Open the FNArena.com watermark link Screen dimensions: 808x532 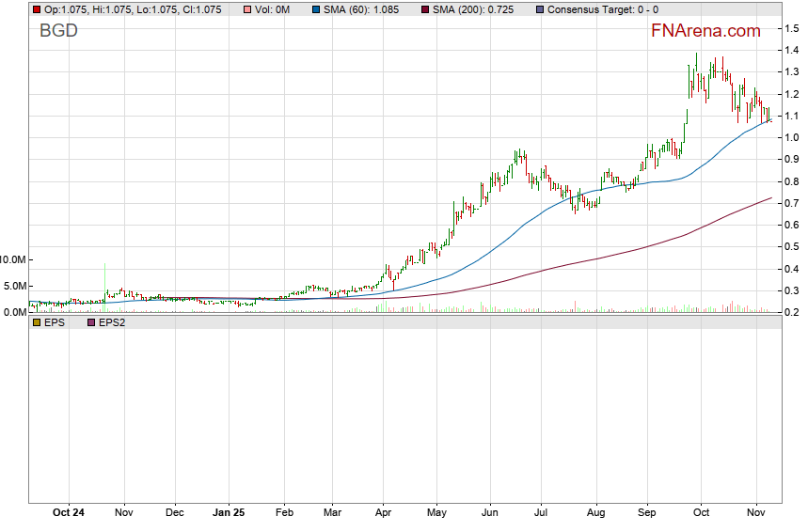pyautogui.click(x=705, y=31)
